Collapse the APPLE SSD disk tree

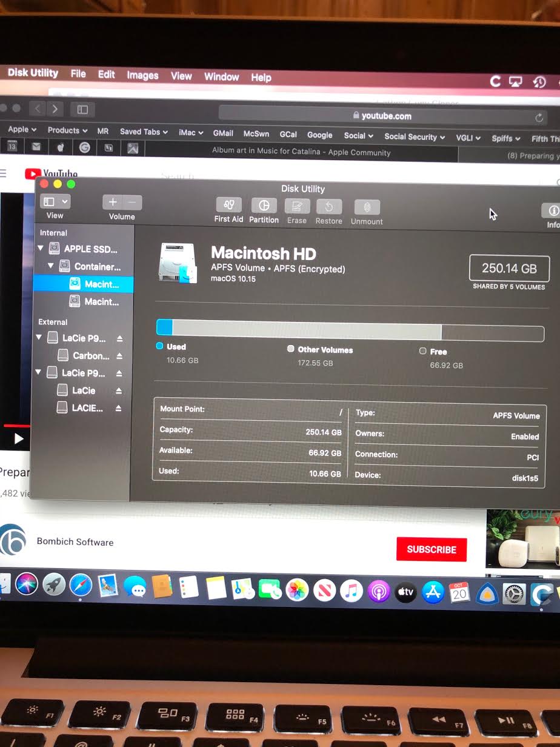coord(40,248)
